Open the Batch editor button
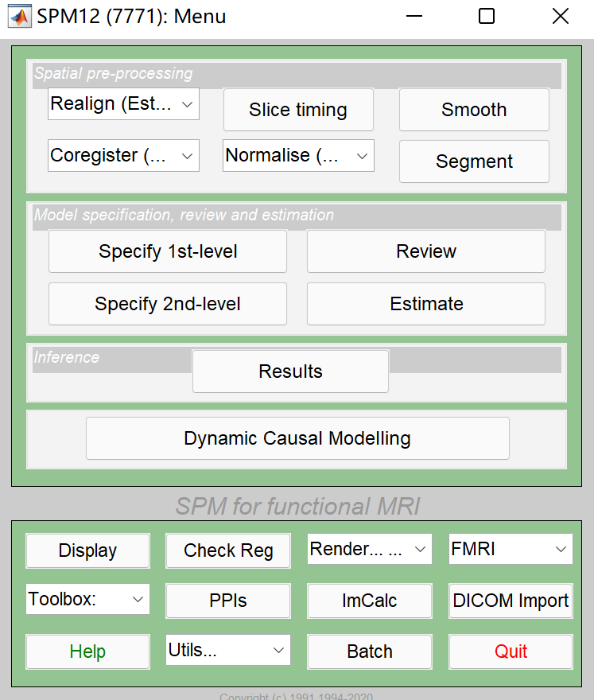 tap(370, 651)
